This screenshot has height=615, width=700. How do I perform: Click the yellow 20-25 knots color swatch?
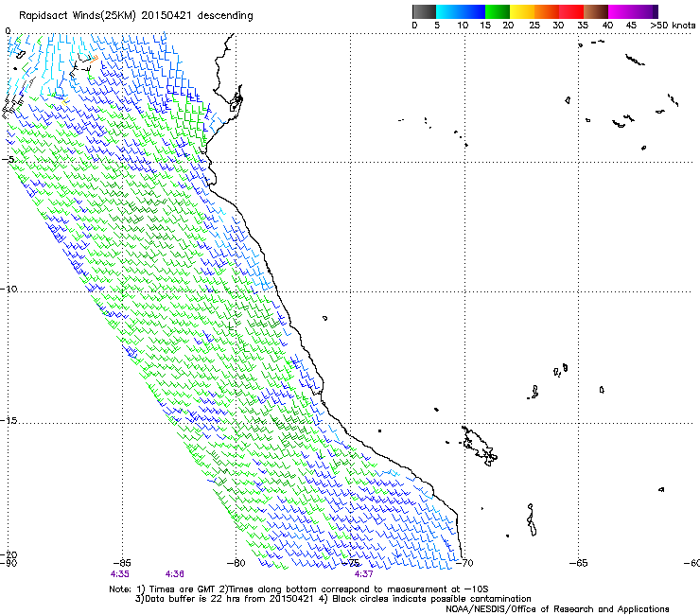coord(522,11)
